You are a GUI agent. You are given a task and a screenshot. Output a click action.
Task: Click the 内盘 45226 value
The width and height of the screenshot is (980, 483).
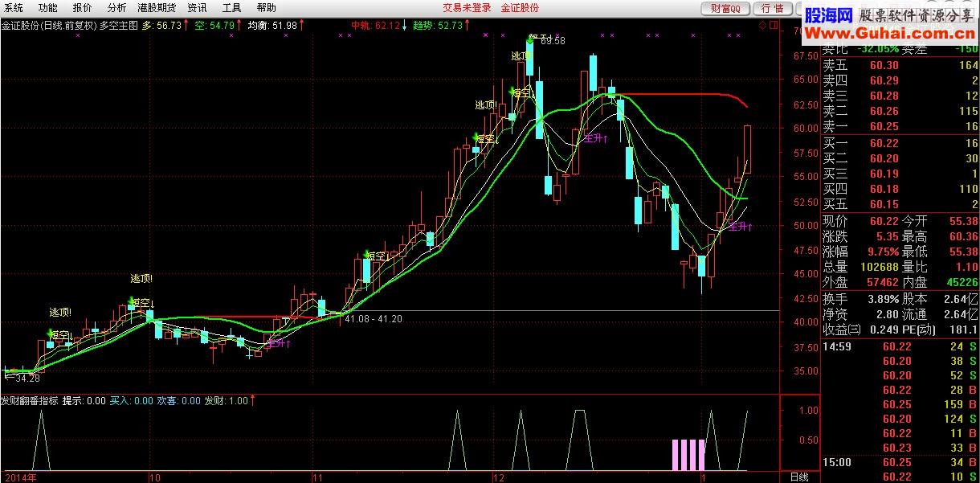pos(963,282)
